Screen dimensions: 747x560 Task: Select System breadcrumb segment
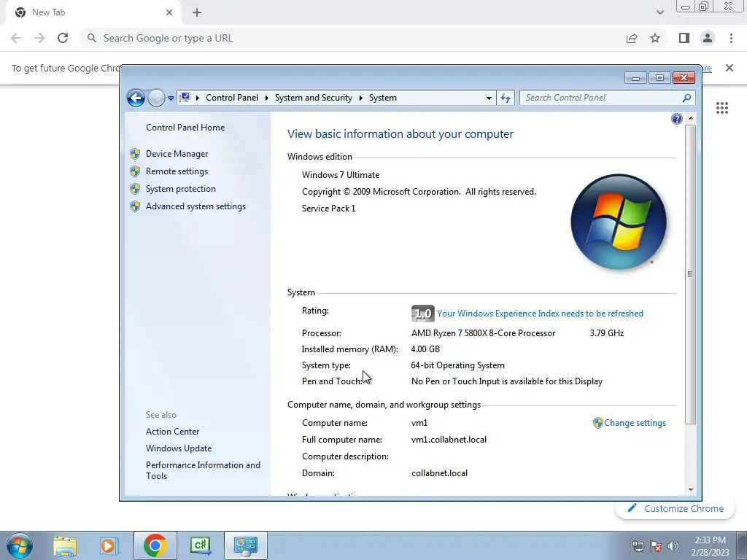point(382,98)
